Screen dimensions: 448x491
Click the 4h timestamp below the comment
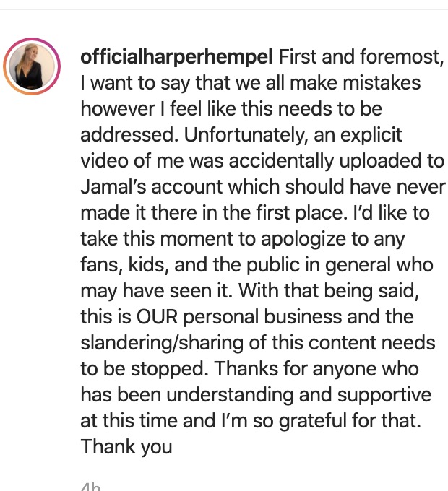[x=90, y=487]
